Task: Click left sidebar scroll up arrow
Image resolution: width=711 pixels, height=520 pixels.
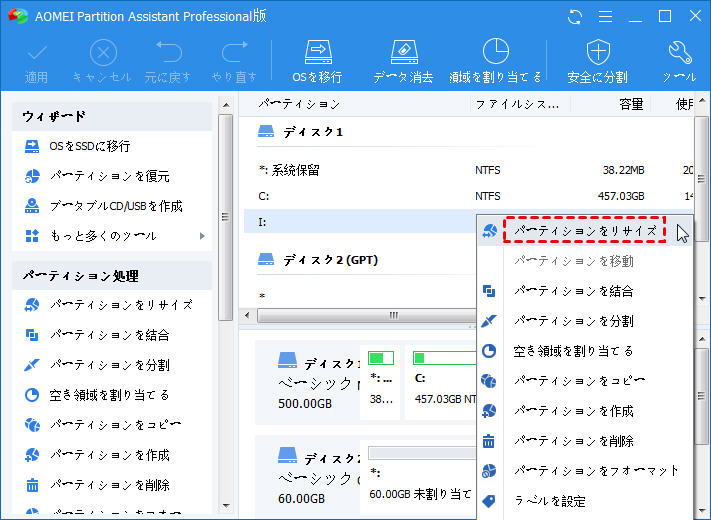Action: (226, 105)
